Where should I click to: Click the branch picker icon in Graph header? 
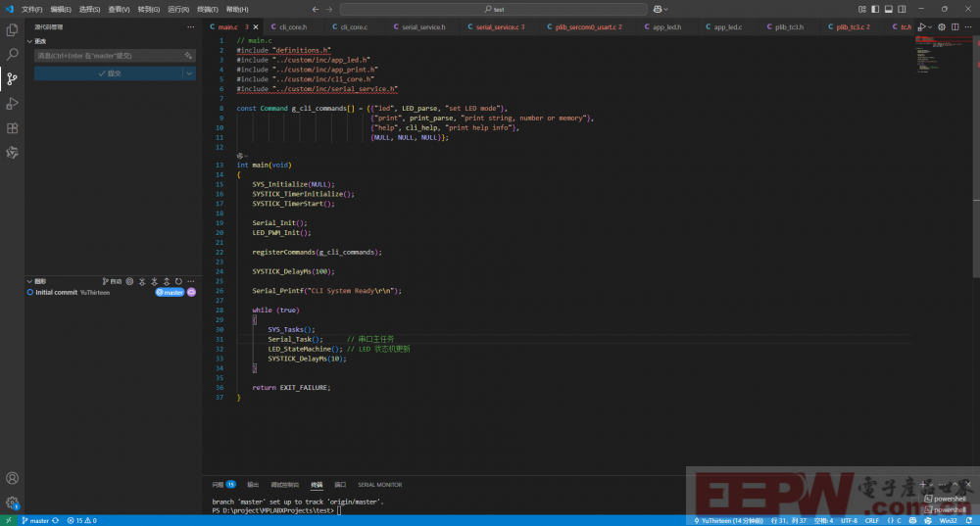(x=112, y=282)
